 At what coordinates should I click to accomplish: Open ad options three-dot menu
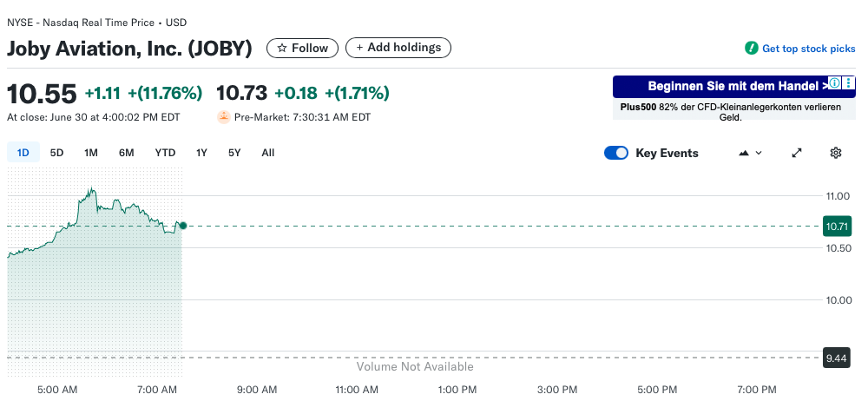pos(849,84)
